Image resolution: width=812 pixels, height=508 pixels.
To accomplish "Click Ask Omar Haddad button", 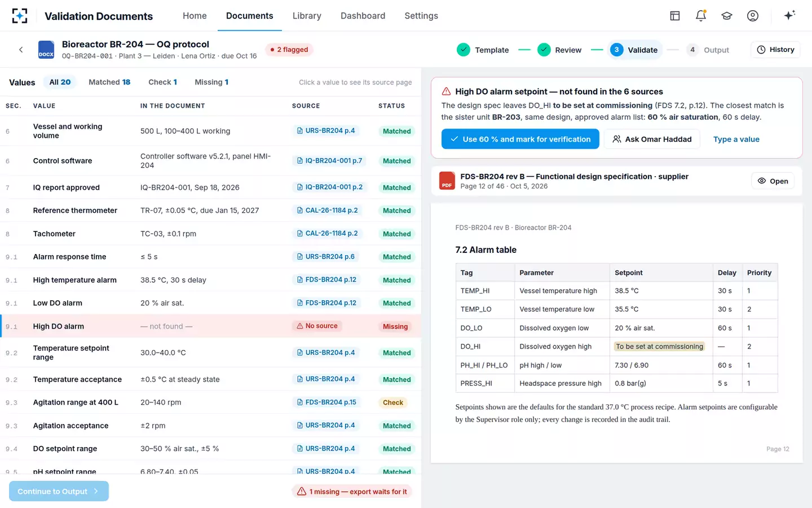I will click(652, 139).
